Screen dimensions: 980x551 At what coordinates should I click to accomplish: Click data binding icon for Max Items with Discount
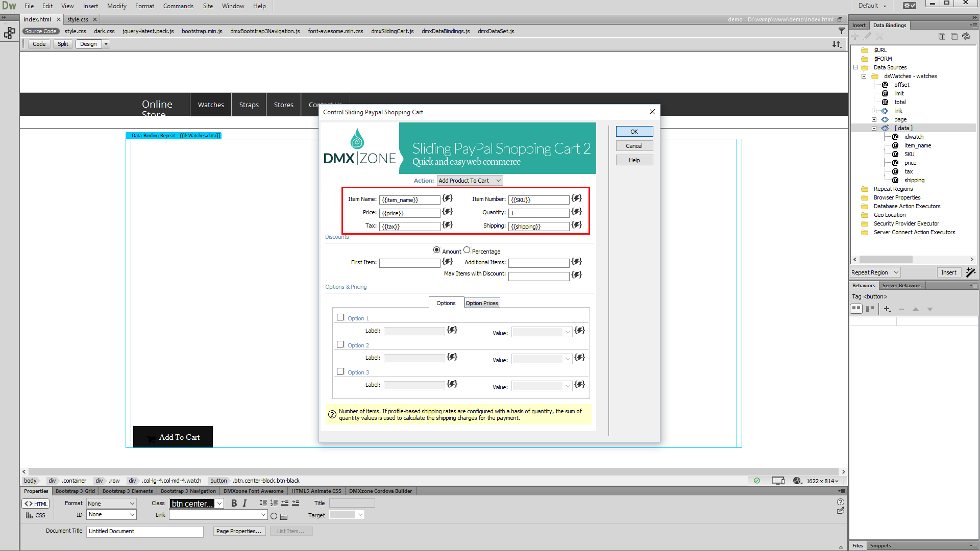[577, 275]
